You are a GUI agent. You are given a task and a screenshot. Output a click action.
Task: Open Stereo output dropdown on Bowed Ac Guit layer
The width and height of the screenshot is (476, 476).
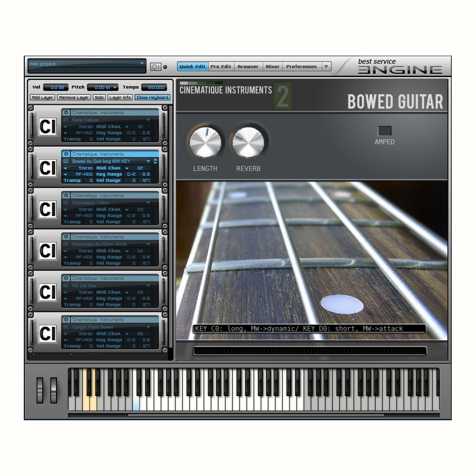65,168
